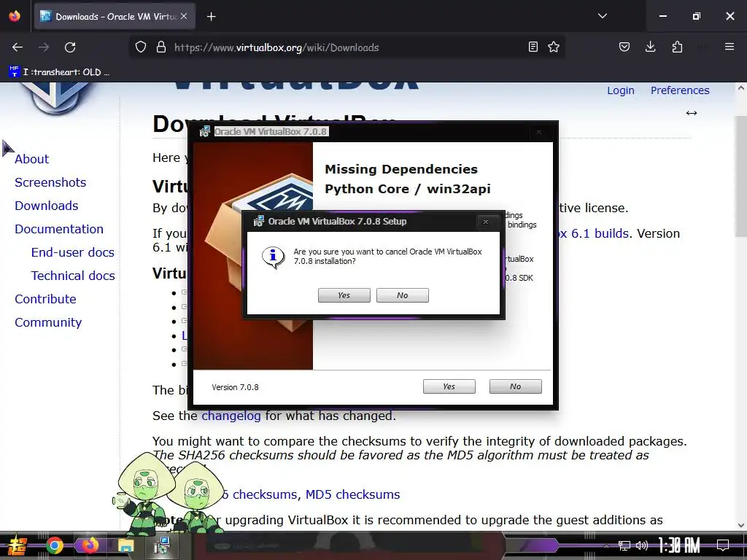Toggle the page width double-arrow icon
This screenshot has height=560, width=747.
(x=692, y=113)
